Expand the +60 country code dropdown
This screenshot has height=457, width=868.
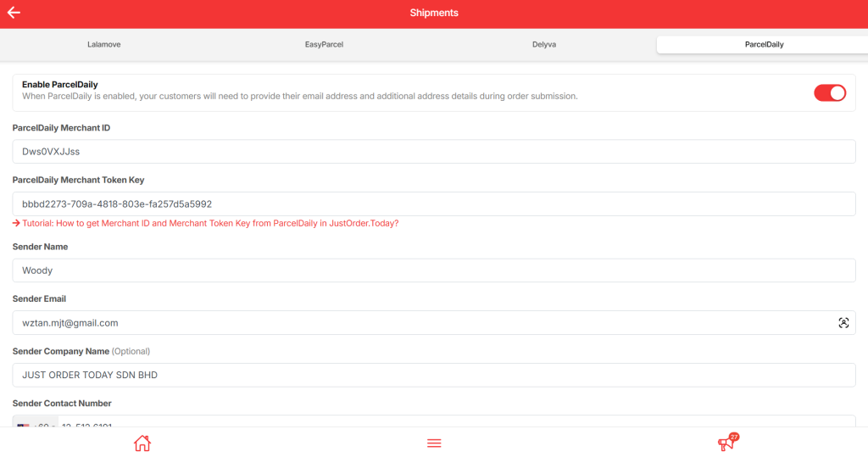44,425
